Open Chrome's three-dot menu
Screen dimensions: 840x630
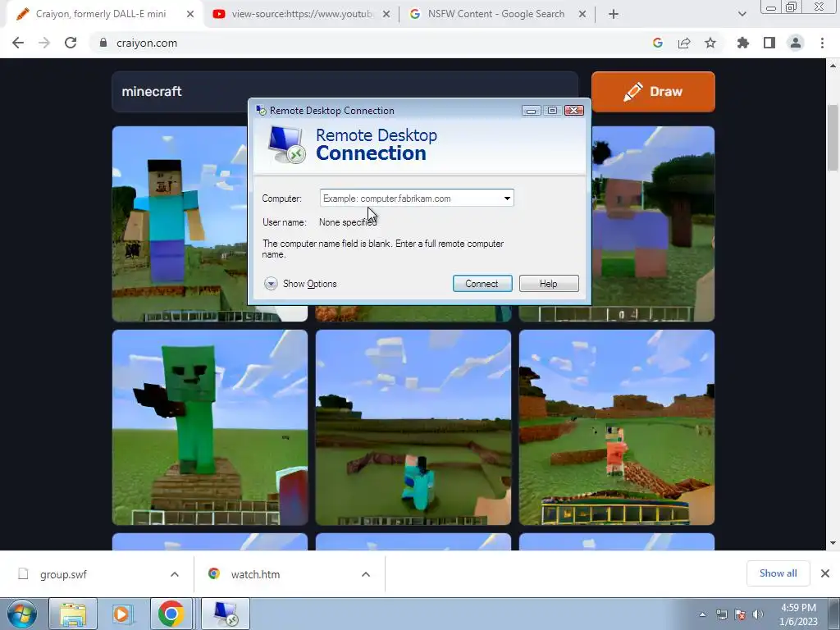pos(822,43)
